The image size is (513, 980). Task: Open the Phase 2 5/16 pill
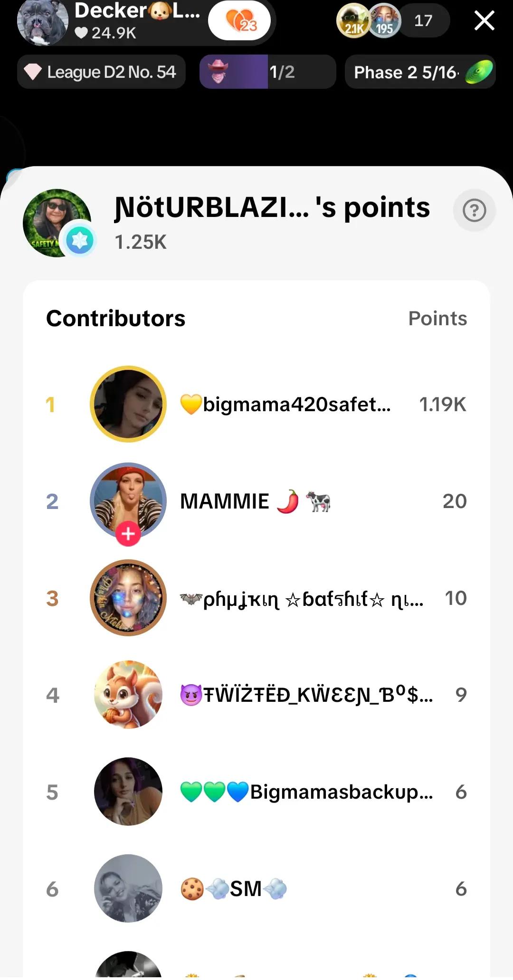coord(420,72)
